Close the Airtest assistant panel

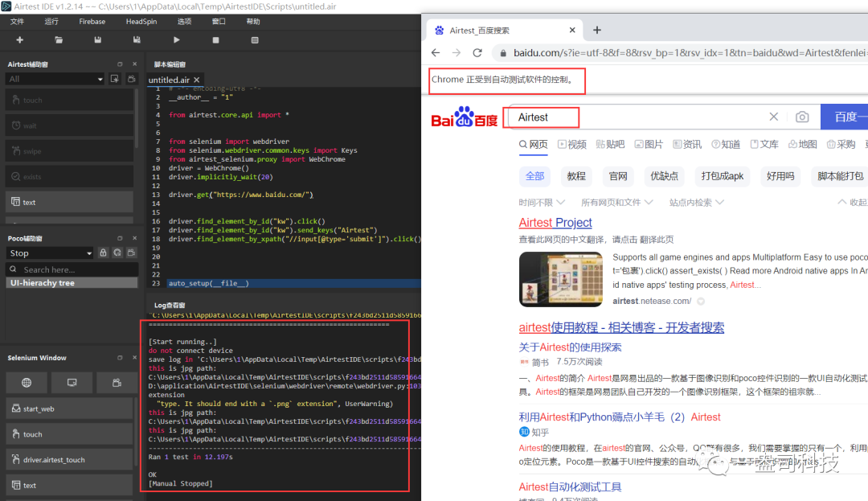point(134,64)
